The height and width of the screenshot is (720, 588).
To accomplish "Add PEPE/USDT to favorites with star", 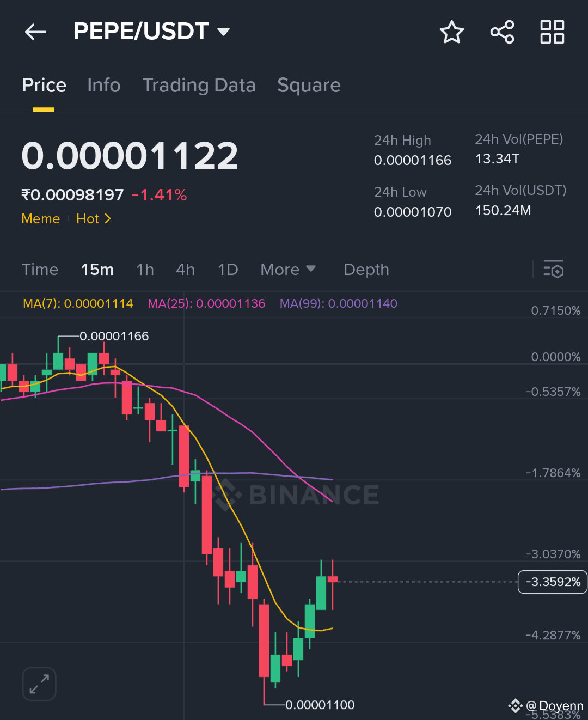I will 451,32.
